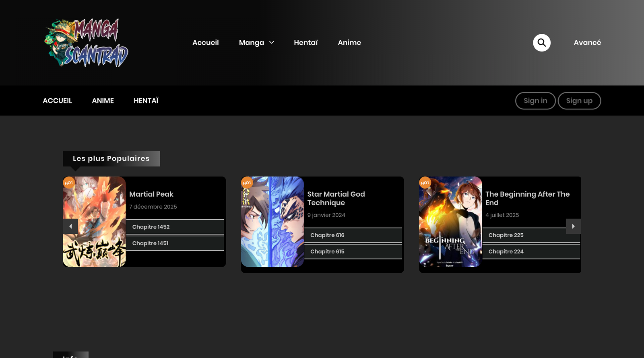Go to previous popular slide arrow

tap(70, 226)
